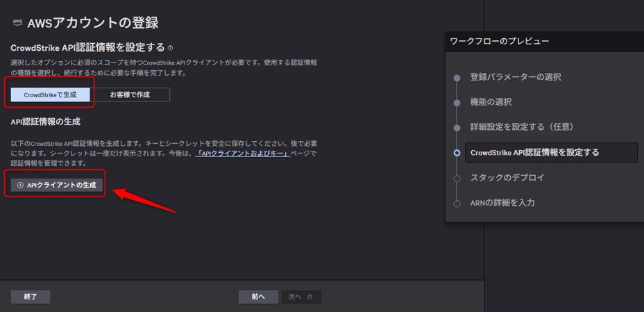Click the step dot for 詳細設定を設定する（任意）
Screen dimensions: 644x312
click(x=457, y=128)
